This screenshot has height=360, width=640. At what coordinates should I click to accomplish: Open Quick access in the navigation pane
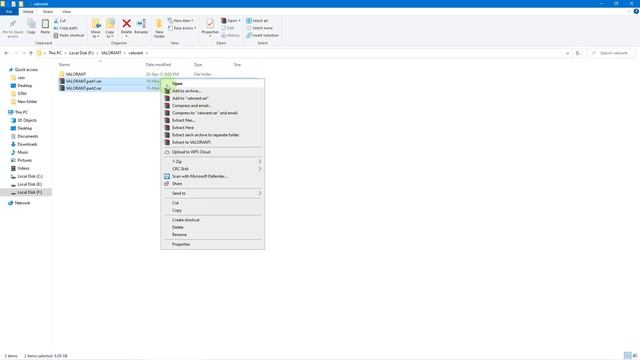pos(26,70)
